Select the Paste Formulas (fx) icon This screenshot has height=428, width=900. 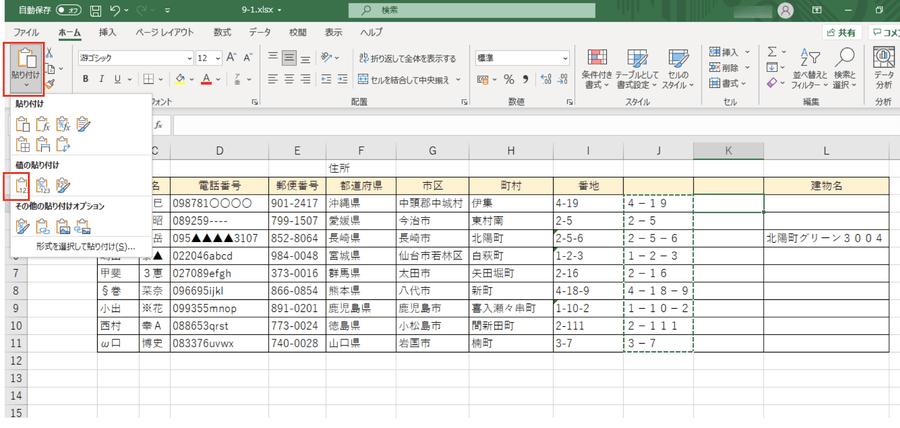click(43, 124)
